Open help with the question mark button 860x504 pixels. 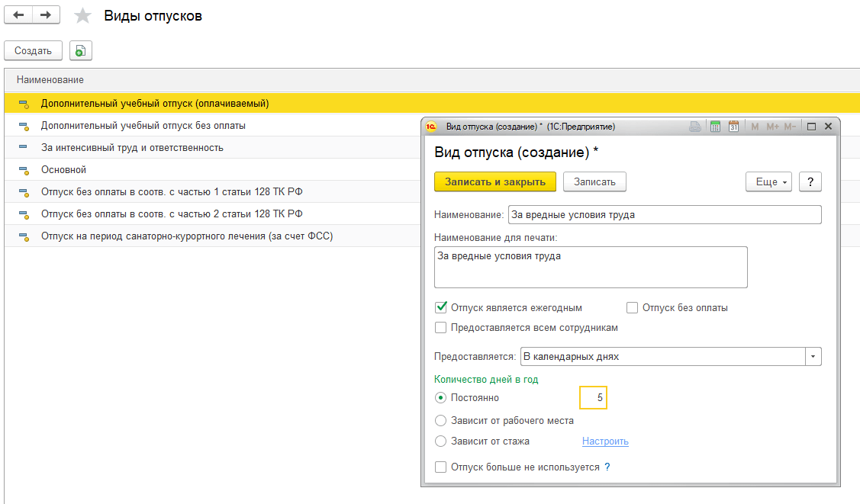pyautogui.click(x=810, y=181)
